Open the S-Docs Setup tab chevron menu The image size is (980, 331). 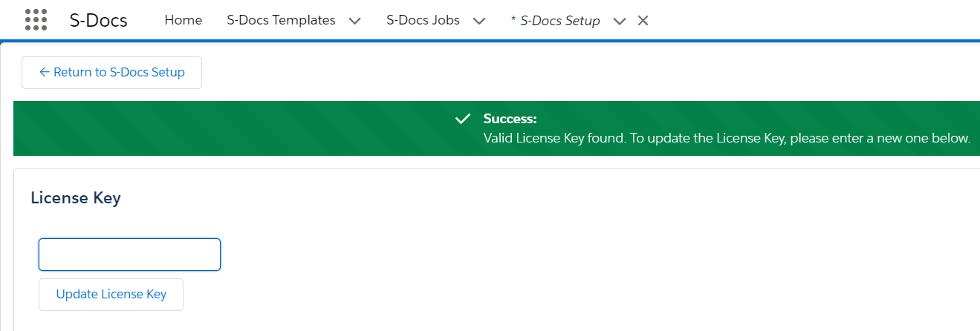click(x=620, y=21)
